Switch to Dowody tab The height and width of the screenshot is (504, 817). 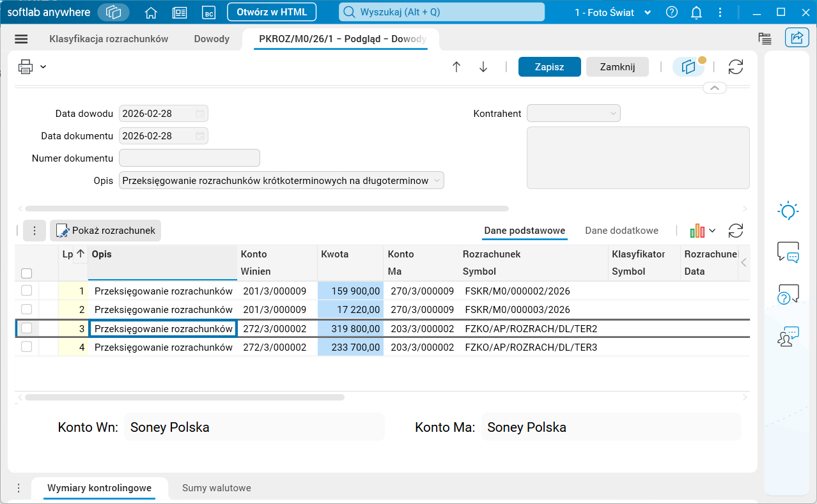point(212,39)
